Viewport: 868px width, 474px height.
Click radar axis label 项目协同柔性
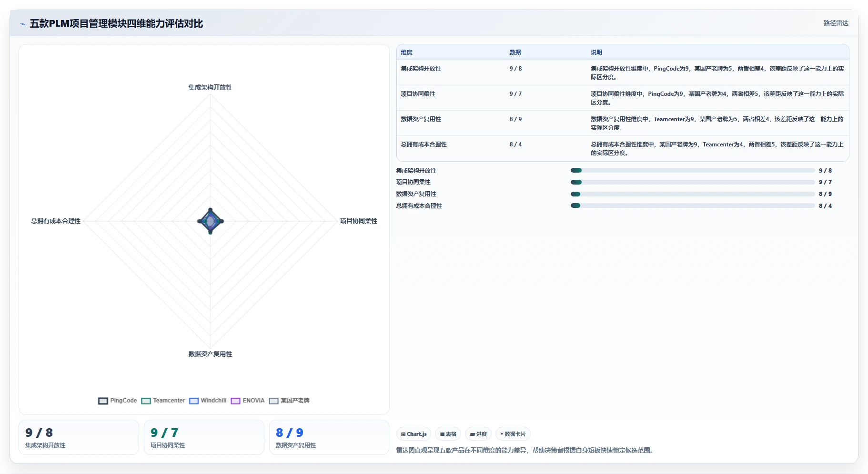pos(358,221)
